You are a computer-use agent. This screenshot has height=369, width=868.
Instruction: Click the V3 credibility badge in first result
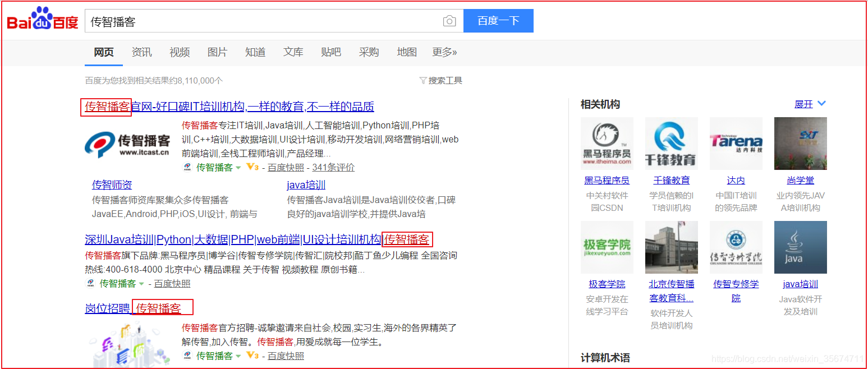(x=252, y=167)
